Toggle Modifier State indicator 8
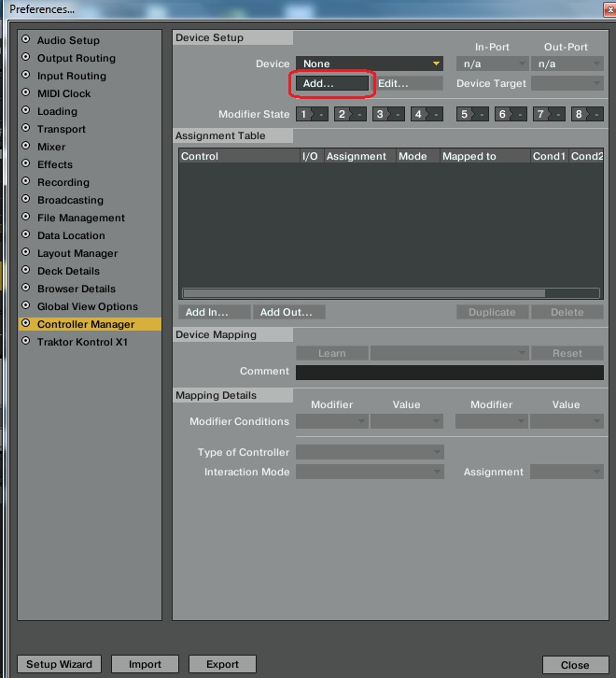The image size is (616, 678). coord(587,114)
